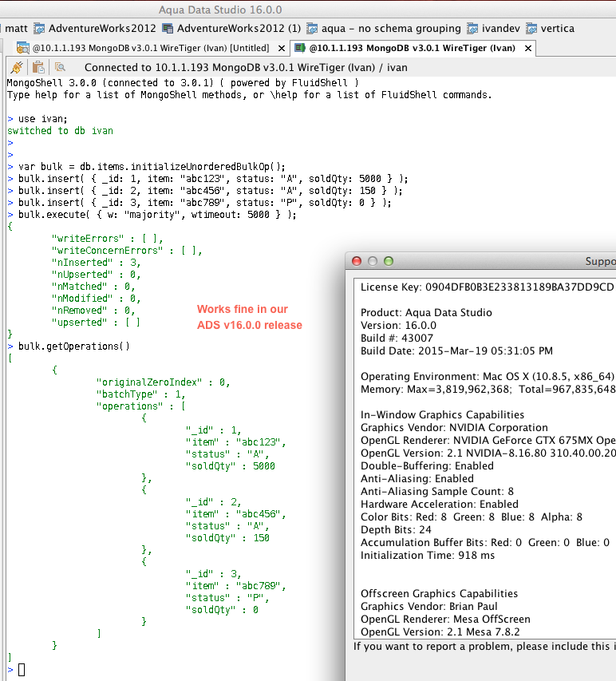Click the "nUpserted" : 0 output line
The image size is (616, 681).
pos(96,275)
